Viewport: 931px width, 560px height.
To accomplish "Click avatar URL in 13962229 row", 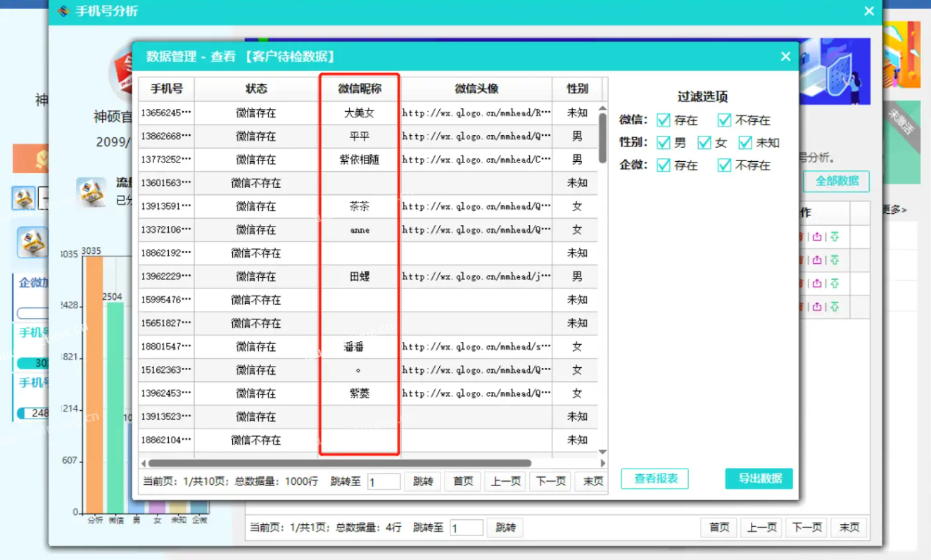I will 476,276.
